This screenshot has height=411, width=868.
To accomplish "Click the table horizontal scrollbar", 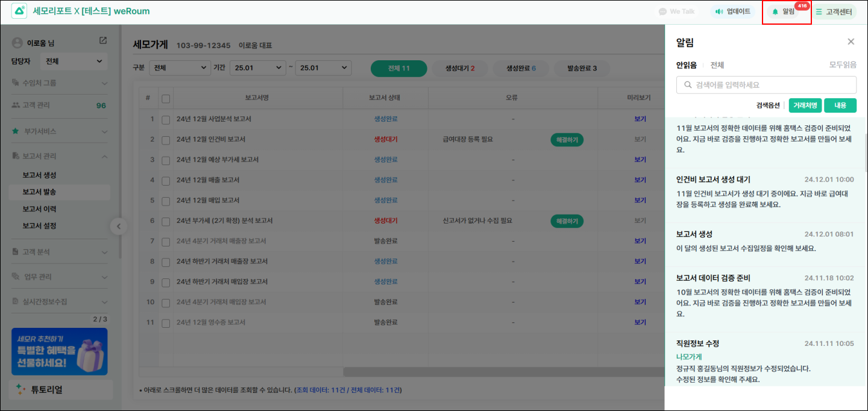I will click(x=503, y=372).
